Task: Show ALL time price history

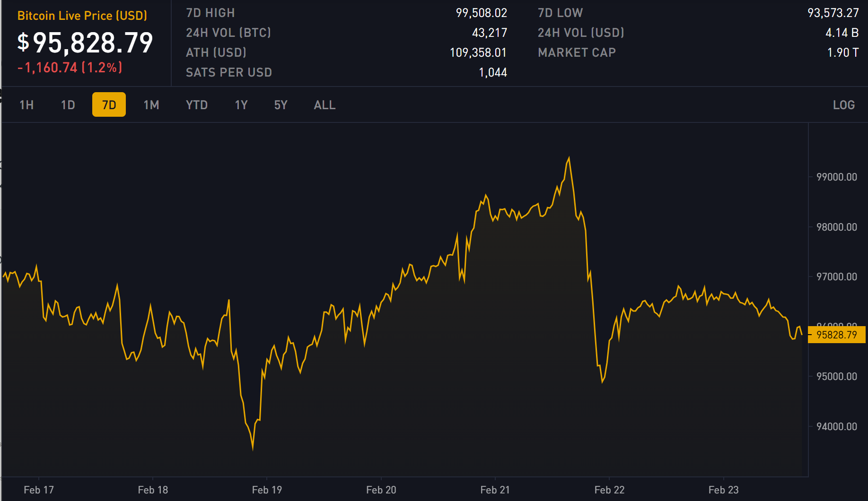Action: [324, 105]
